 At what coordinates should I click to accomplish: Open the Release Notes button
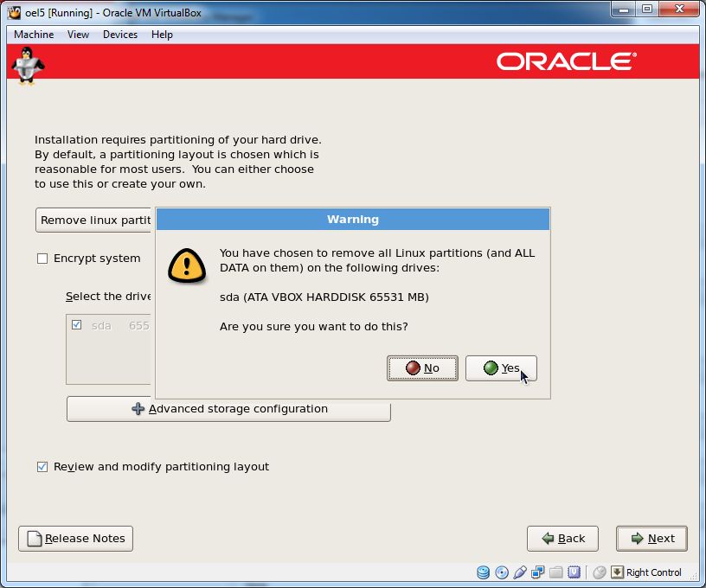75,539
